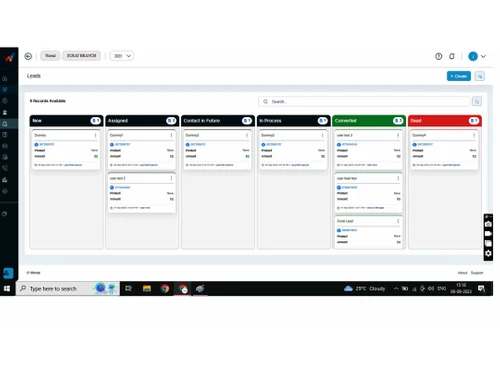Expand the year dropdown in top bar

pos(122,56)
